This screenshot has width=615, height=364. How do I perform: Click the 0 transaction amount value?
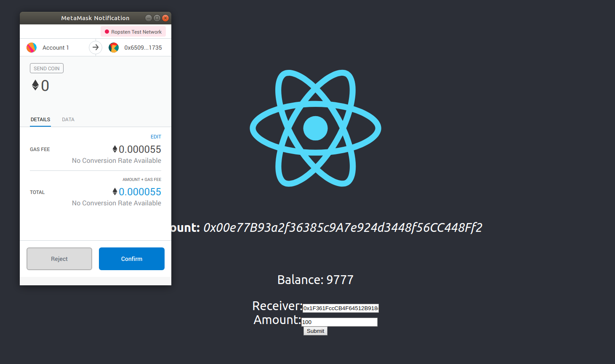pyautogui.click(x=45, y=86)
